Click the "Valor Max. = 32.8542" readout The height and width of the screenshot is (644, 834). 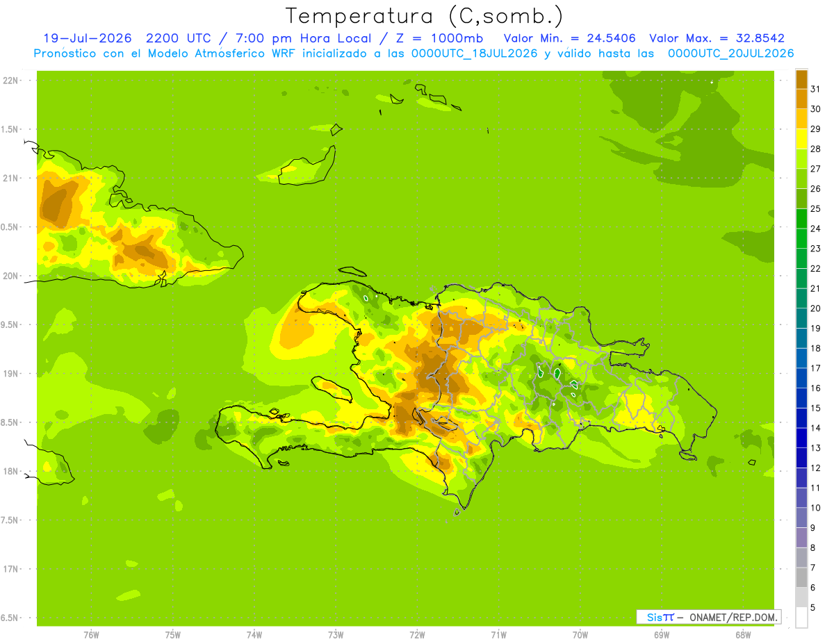[x=717, y=38]
